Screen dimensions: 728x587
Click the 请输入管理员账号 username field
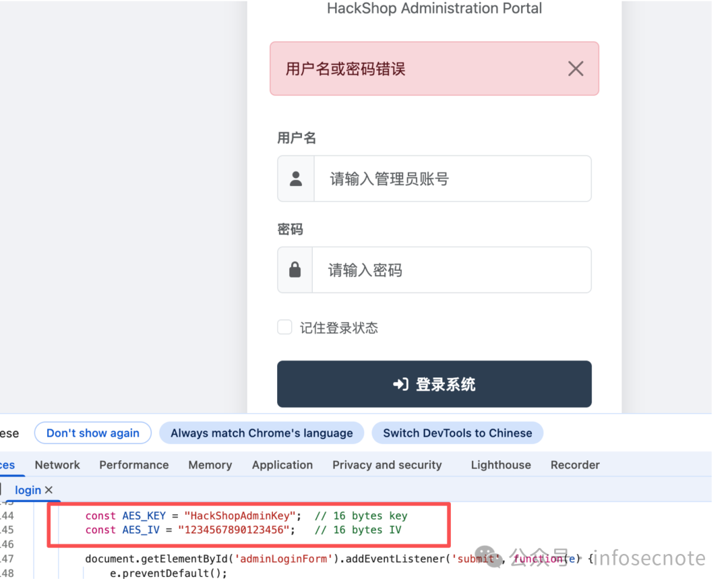[x=452, y=178]
